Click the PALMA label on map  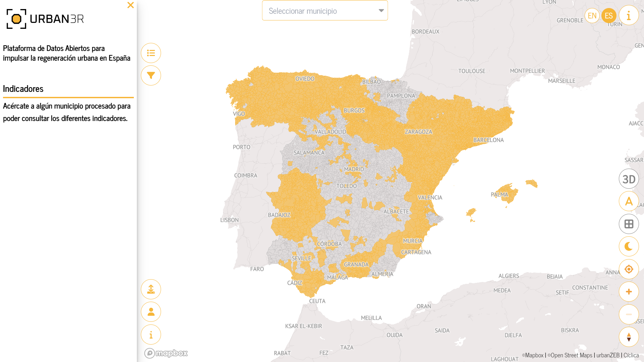(x=499, y=194)
